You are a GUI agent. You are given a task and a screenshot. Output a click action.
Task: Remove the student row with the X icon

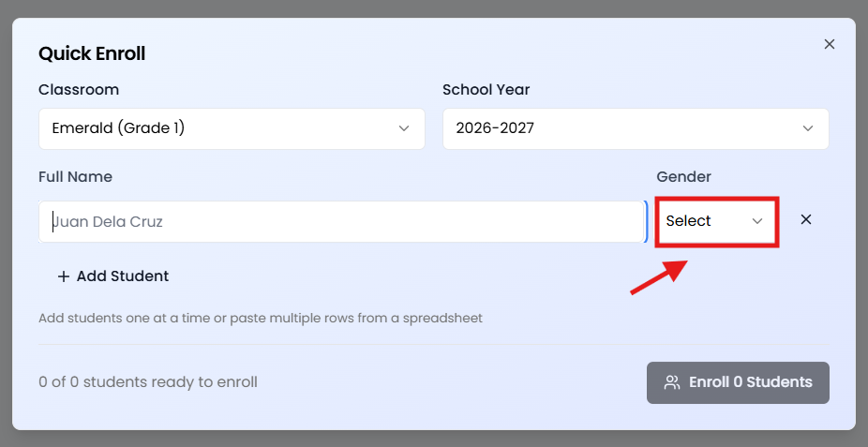[805, 220]
